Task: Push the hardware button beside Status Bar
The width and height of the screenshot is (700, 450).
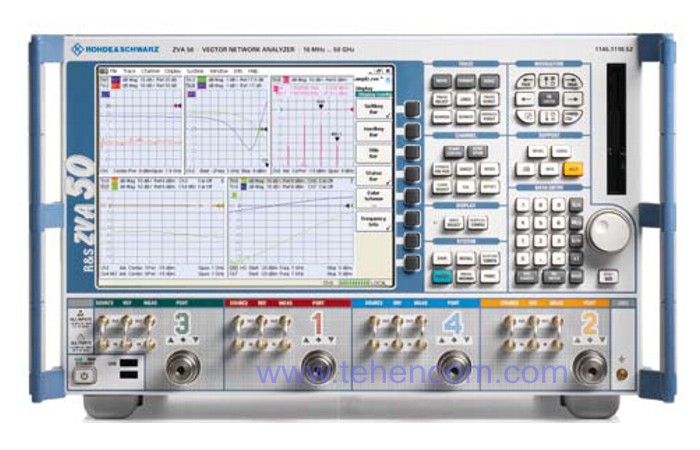Action: (x=412, y=175)
